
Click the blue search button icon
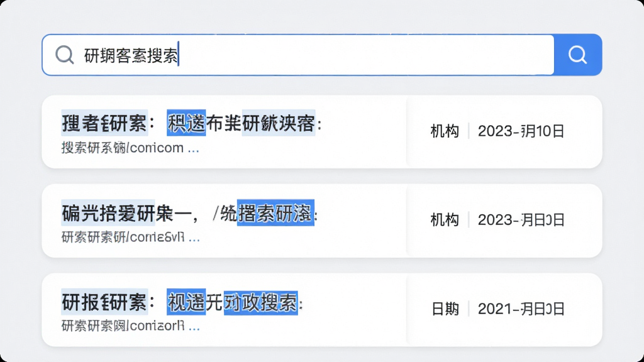(577, 55)
